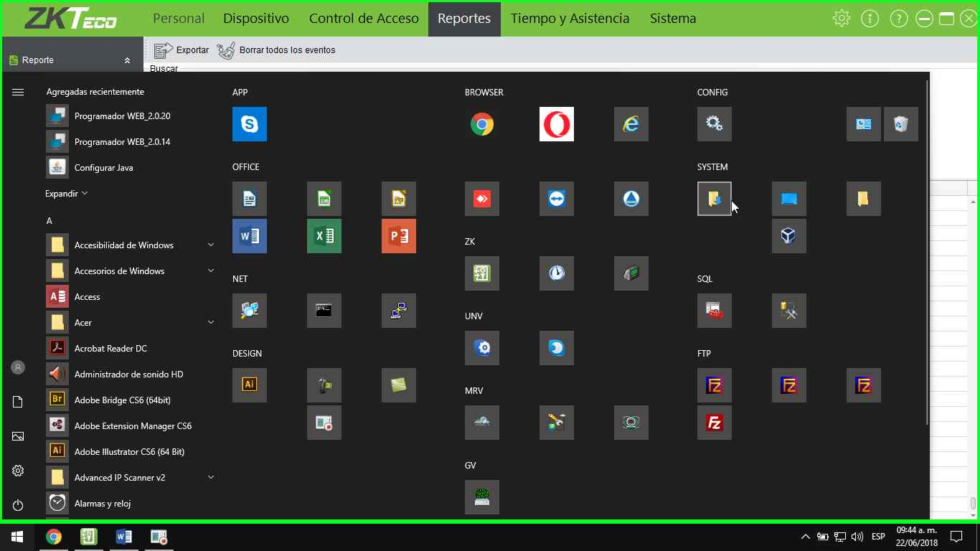This screenshot has width=980, height=551.
Task: Open ZKTeco help question mark icon
Action: (x=898, y=19)
